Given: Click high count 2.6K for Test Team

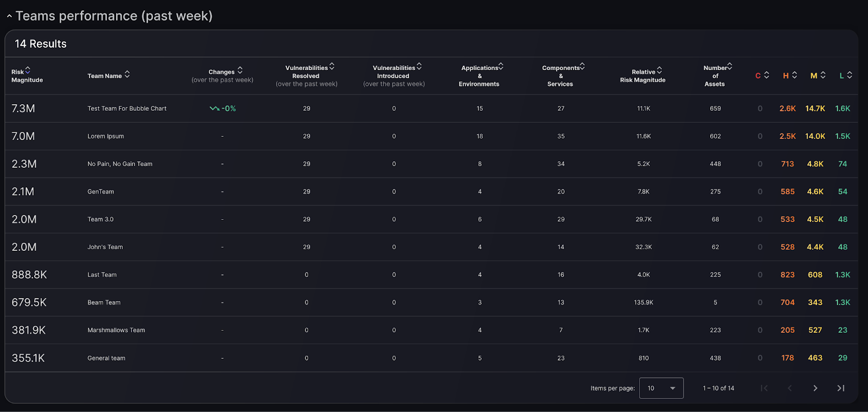Looking at the screenshot, I should tap(788, 109).
